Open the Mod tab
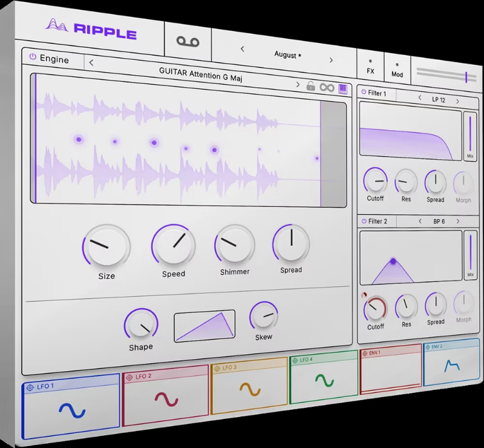This screenshot has width=484, height=448. (397, 70)
